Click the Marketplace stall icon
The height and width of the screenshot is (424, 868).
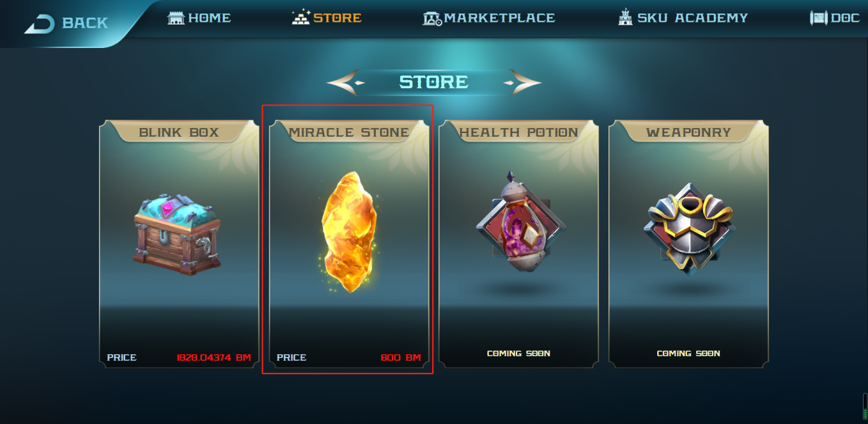tap(432, 18)
